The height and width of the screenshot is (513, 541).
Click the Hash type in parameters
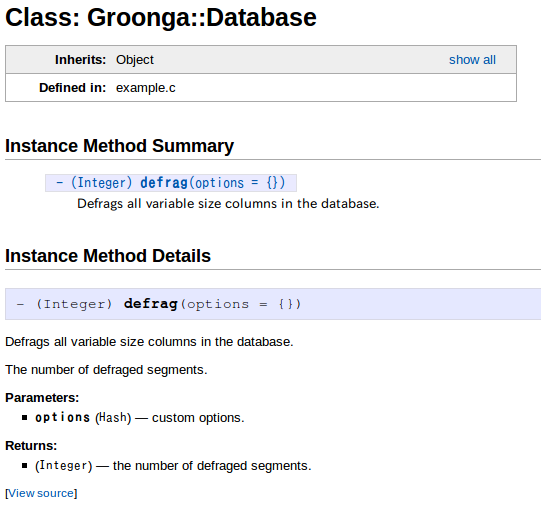113,417
